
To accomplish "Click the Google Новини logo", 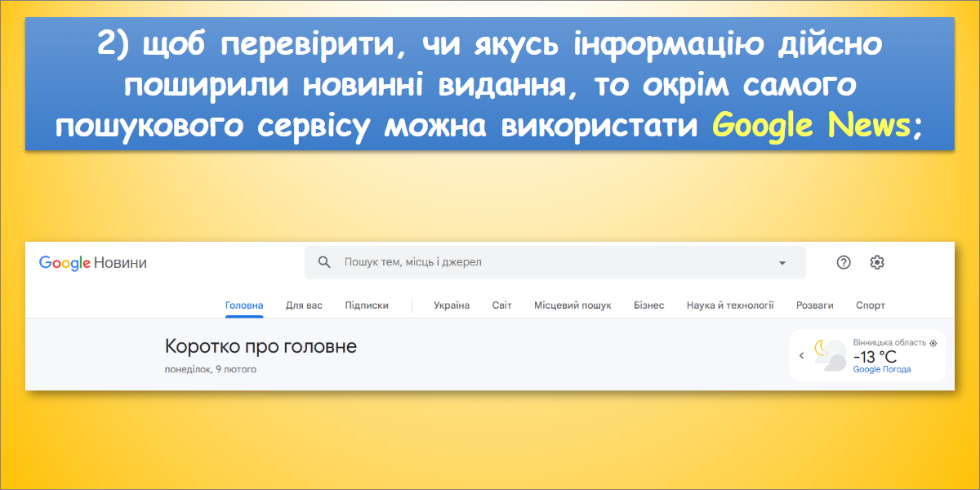I will (x=93, y=263).
